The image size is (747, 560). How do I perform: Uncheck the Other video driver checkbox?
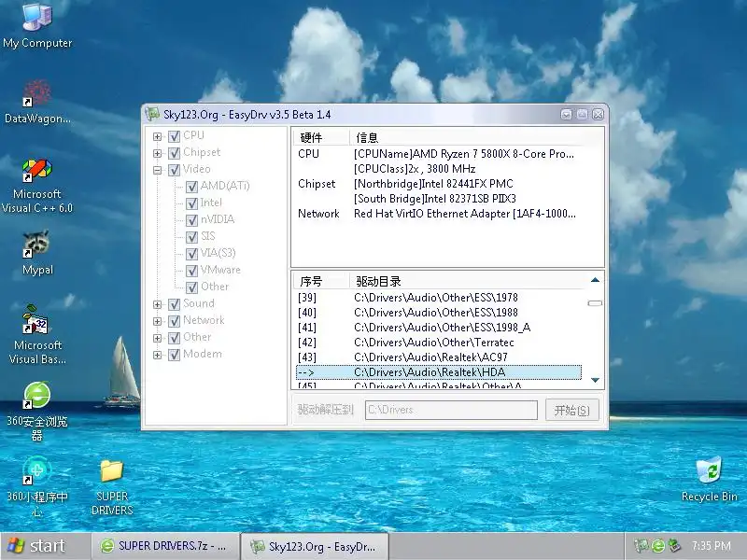tap(191, 287)
